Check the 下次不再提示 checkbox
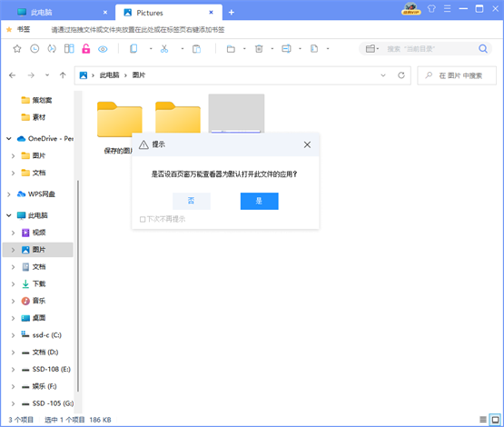The width and height of the screenshot is (504, 427). tap(143, 219)
